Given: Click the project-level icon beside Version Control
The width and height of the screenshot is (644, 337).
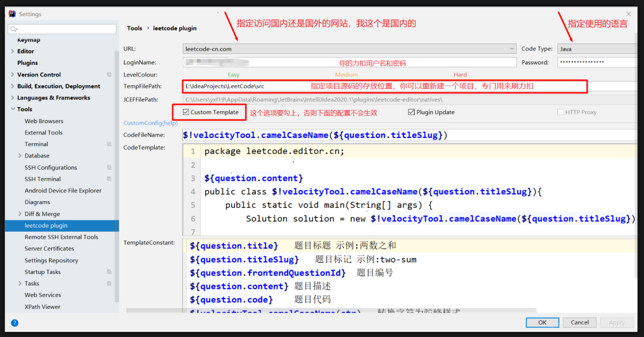Looking at the screenshot, I should (x=109, y=75).
